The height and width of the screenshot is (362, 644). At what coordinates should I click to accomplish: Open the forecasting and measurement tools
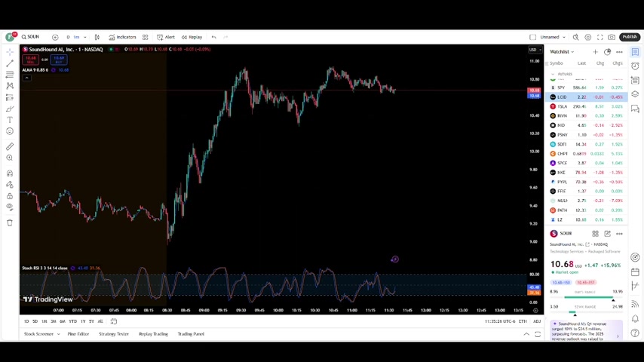tap(10, 97)
